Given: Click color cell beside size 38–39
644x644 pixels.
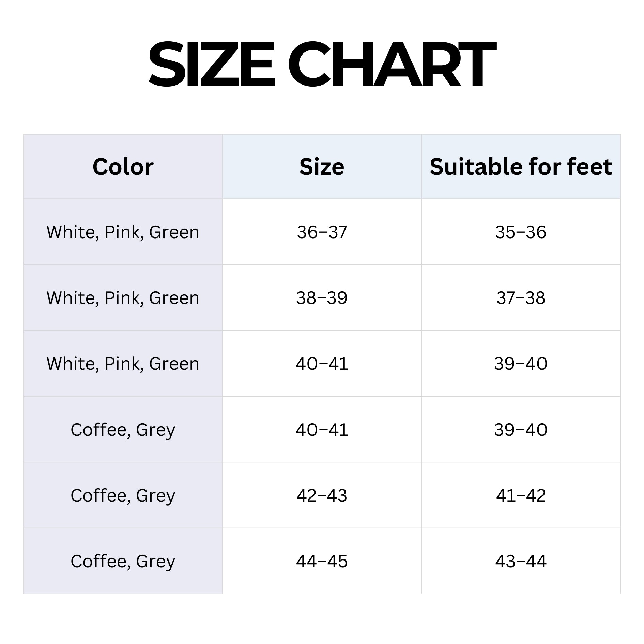Looking at the screenshot, I should pyautogui.click(x=123, y=298).
